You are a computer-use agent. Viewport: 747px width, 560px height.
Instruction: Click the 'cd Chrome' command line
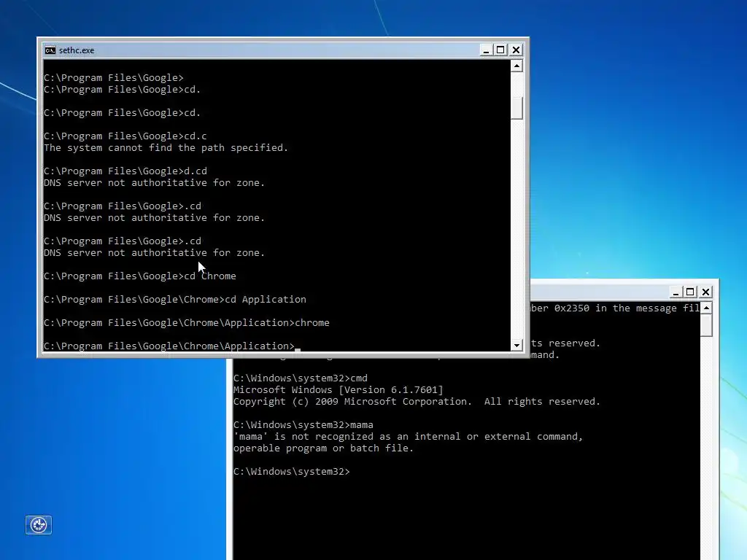139,276
